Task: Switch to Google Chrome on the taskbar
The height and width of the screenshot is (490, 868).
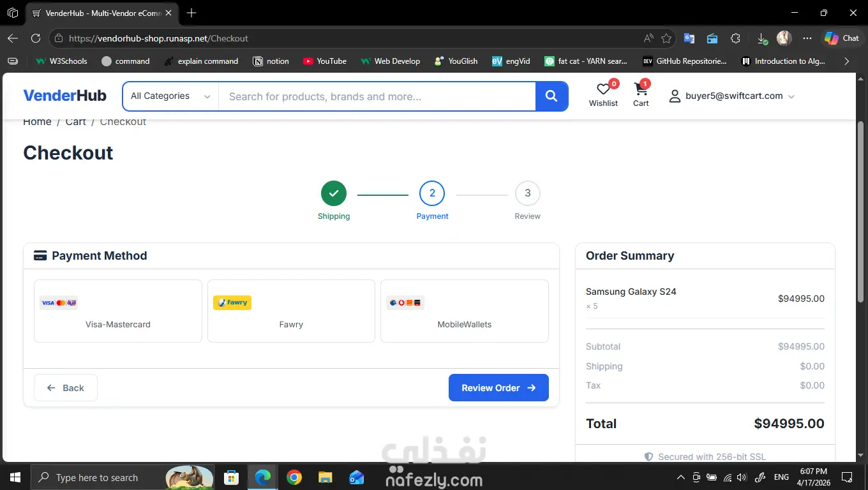Action: pyautogui.click(x=294, y=477)
